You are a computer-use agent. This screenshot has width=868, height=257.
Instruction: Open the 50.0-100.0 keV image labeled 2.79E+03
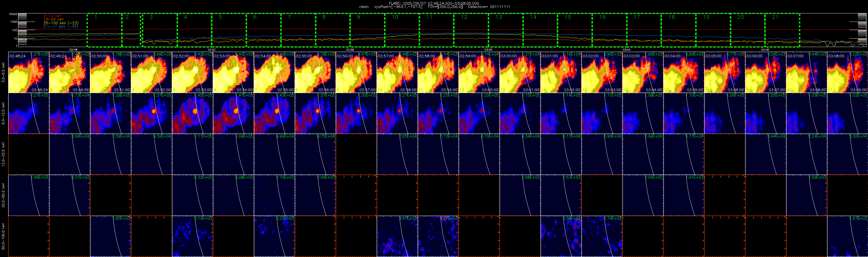[x=602, y=236]
